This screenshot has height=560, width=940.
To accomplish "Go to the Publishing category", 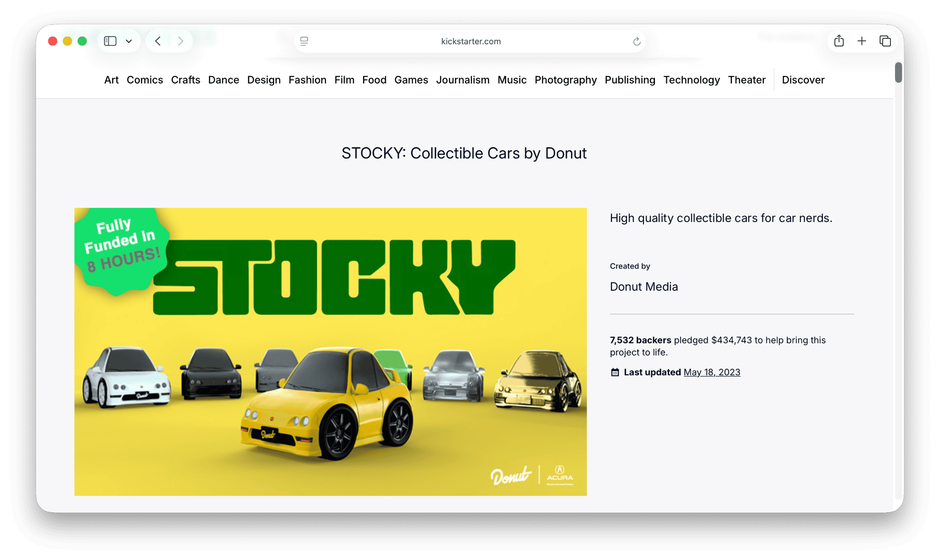I will (630, 80).
